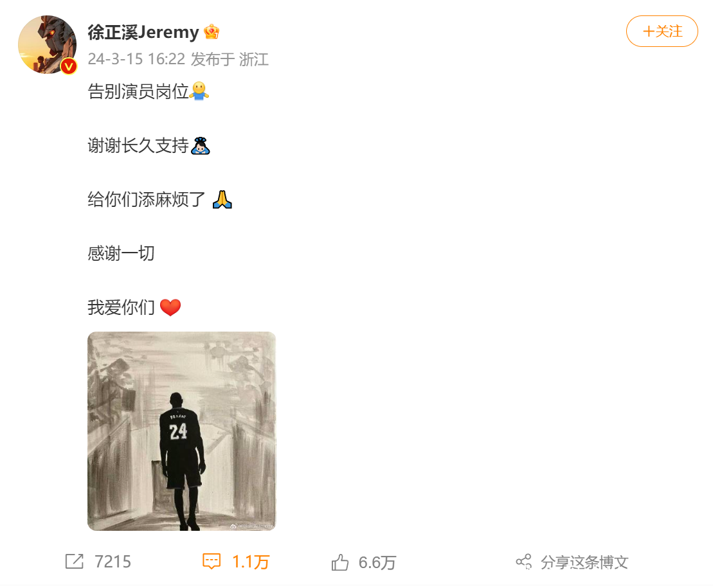The height and width of the screenshot is (588, 713).
Task: Open username 徐正溪Jeremy link
Action: (x=143, y=31)
